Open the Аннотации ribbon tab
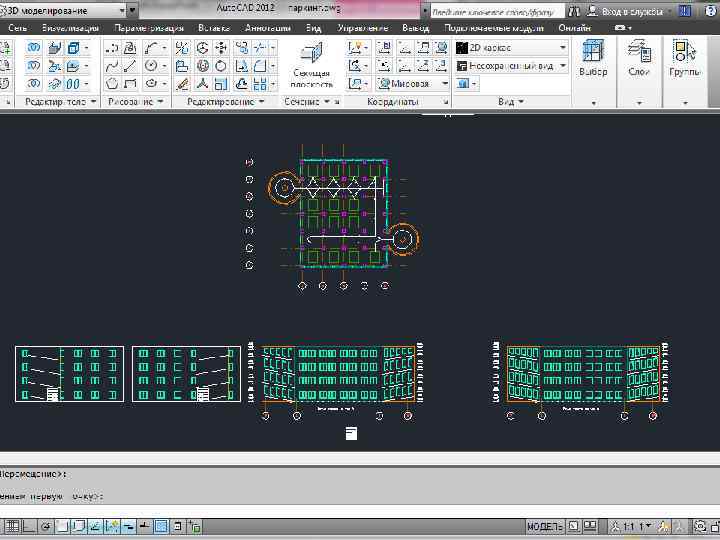Image resolution: width=720 pixels, height=540 pixels. (x=267, y=28)
